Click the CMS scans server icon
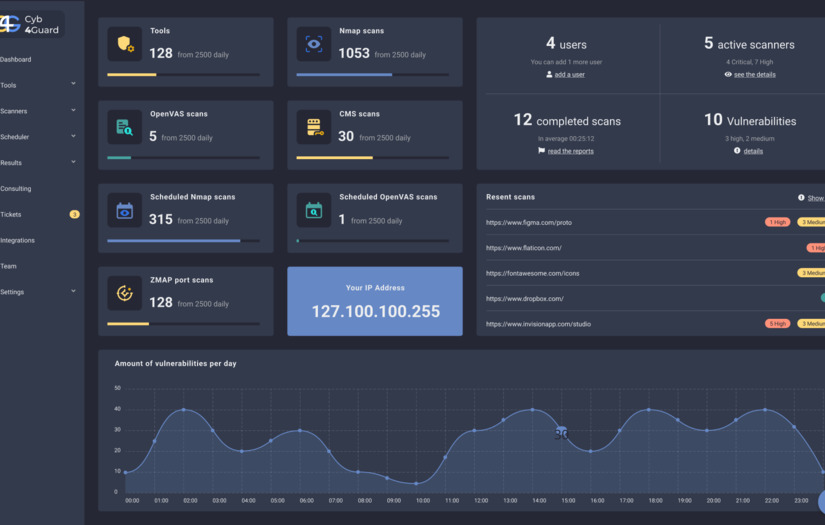Image resolution: width=825 pixels, height=525 pixels. (x=314, y=127)
